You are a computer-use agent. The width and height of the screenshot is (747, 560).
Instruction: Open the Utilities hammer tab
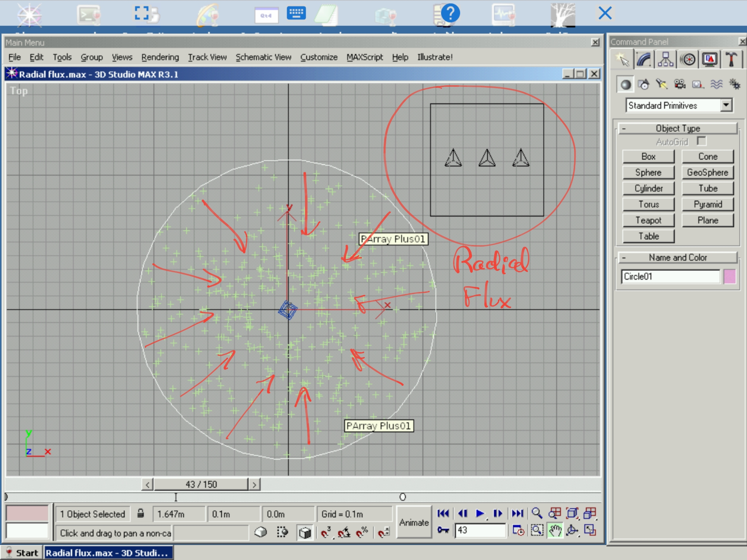point(731,59)
